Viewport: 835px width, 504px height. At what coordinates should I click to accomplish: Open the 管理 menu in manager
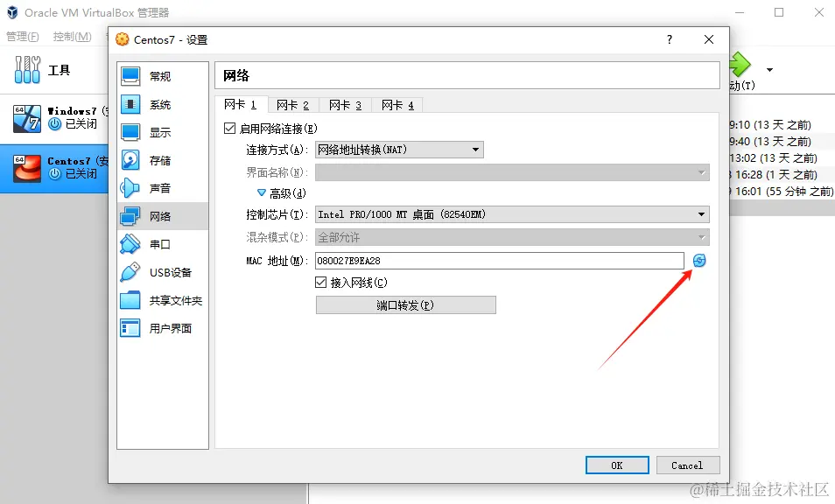[x=23, y=36]
